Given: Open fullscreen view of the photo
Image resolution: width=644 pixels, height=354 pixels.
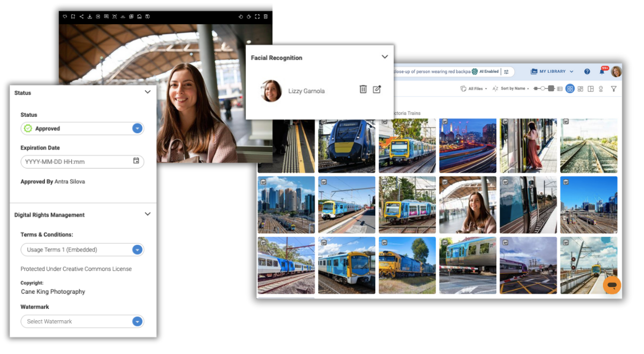Looking at the screenshot, I should [x=257, y=16].
